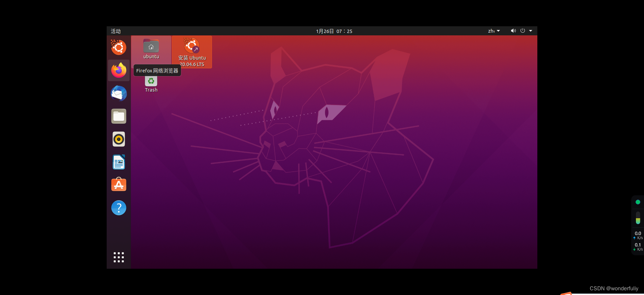Open the Activities (活动) overview
The image size is (644, 295).
pyautogui.click(x=116, y=31)
